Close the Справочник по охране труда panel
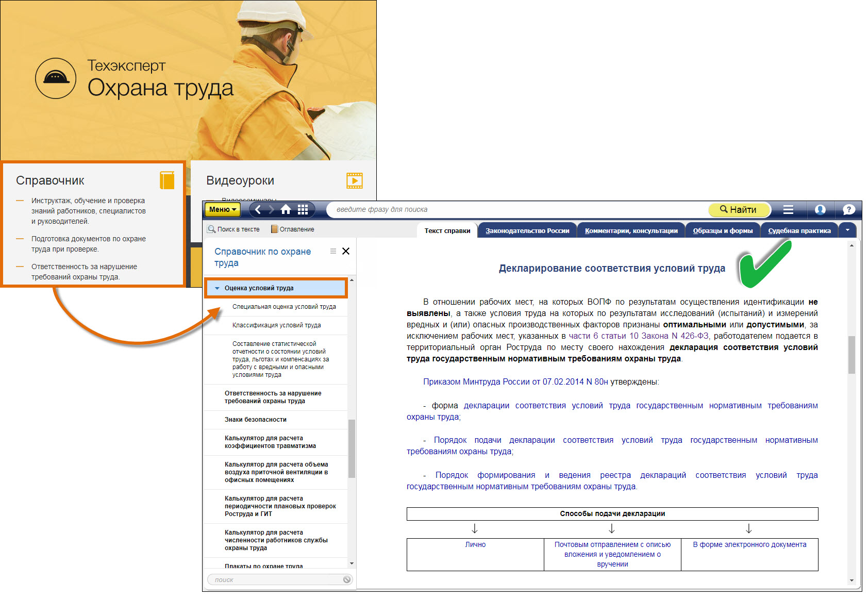 pyautogui.click(x=346, y=251)
